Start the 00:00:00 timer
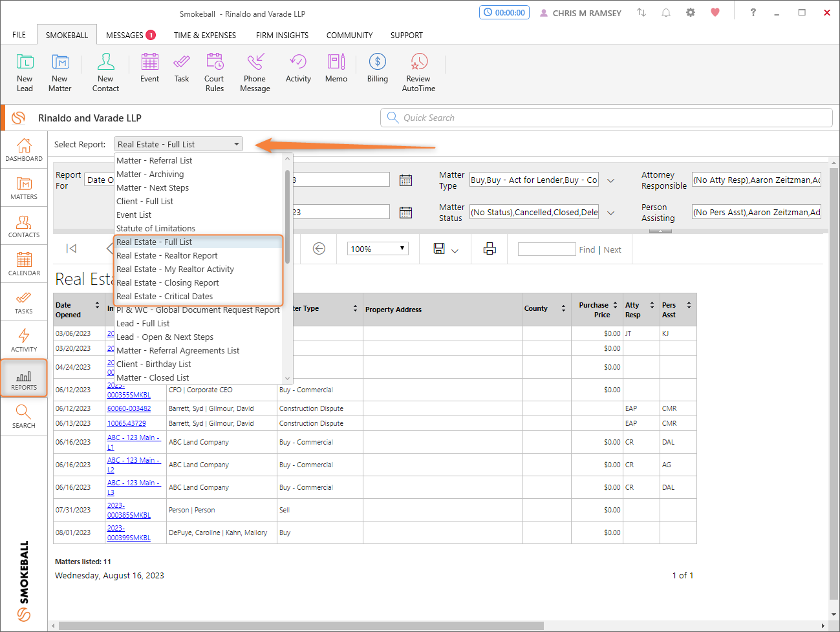This screenshot has height=632, width=840. [x=504, y=12]
